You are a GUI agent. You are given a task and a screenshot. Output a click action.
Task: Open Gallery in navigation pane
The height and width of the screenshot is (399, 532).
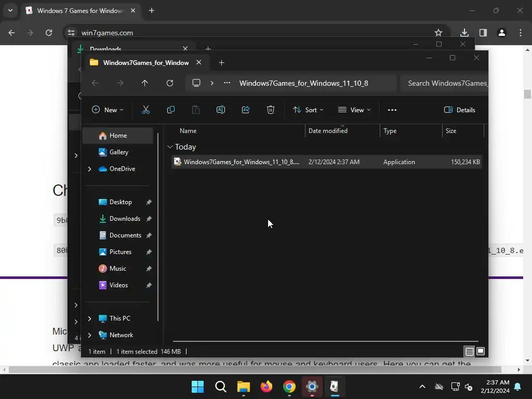click(118, 152)
